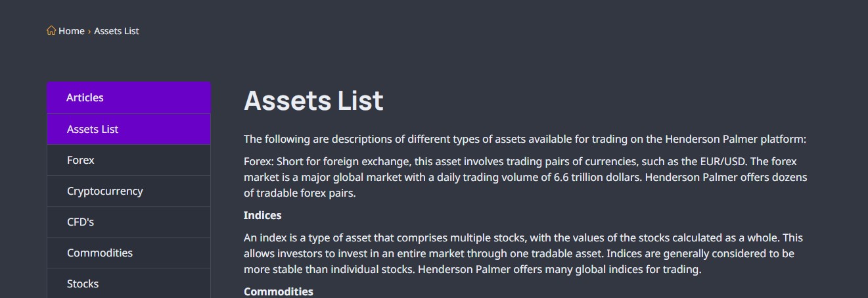This screenshot has width=868, height=298.
Task: Select the Assets List breadcrumb text
Action: tap(116, 31)
